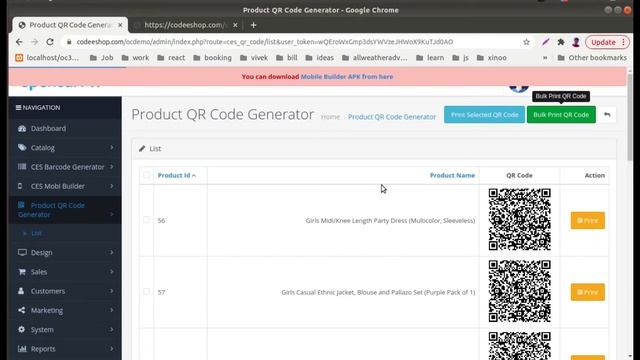Expand the CES Mobi Builder menu
The width and height of the screenshot is (640, 360).
tap(65, 186)
